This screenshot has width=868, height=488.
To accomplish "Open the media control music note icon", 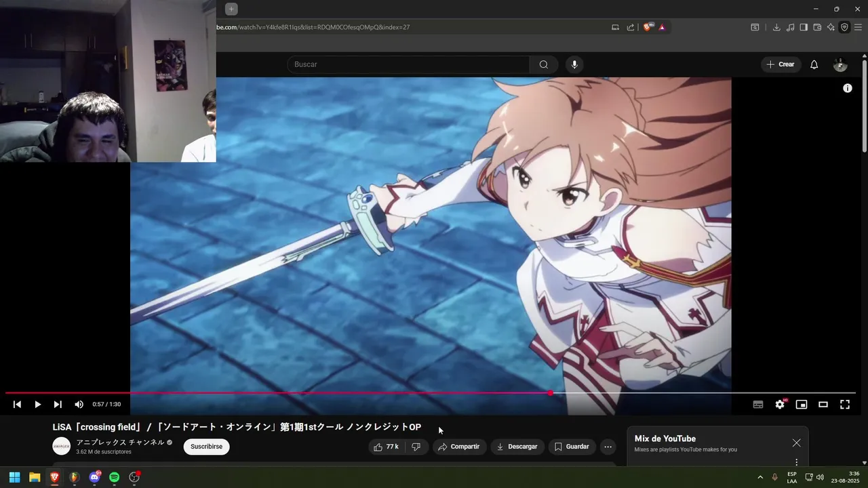I will coord(790,27).
